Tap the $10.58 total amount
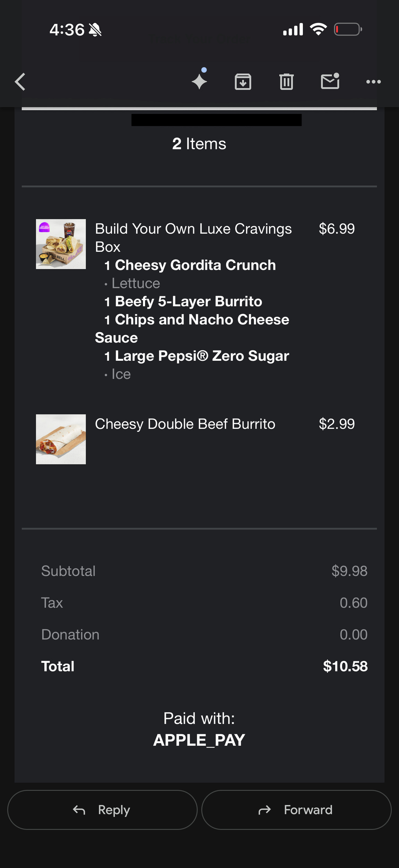399x868 pixels. (345, 666)
